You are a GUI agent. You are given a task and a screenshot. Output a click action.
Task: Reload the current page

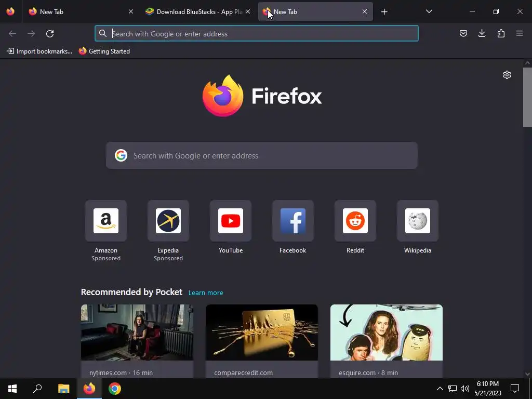click(x=50, y=34)
